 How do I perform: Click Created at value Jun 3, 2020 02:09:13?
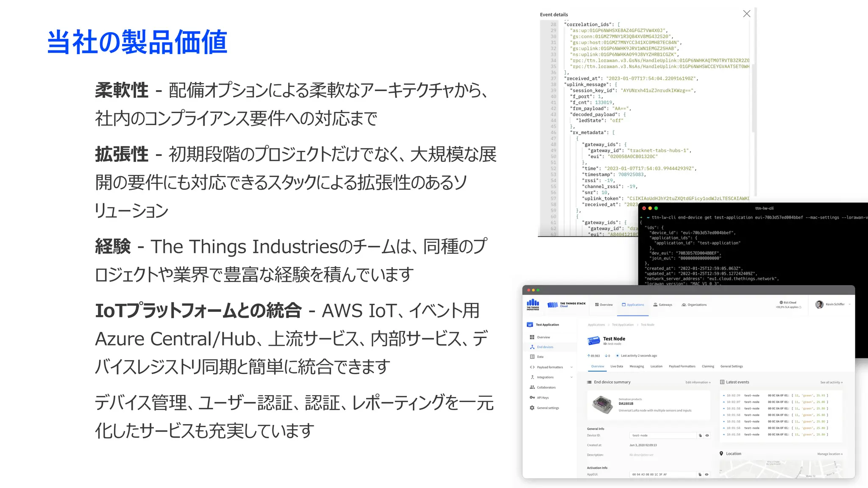coord(643,445)
